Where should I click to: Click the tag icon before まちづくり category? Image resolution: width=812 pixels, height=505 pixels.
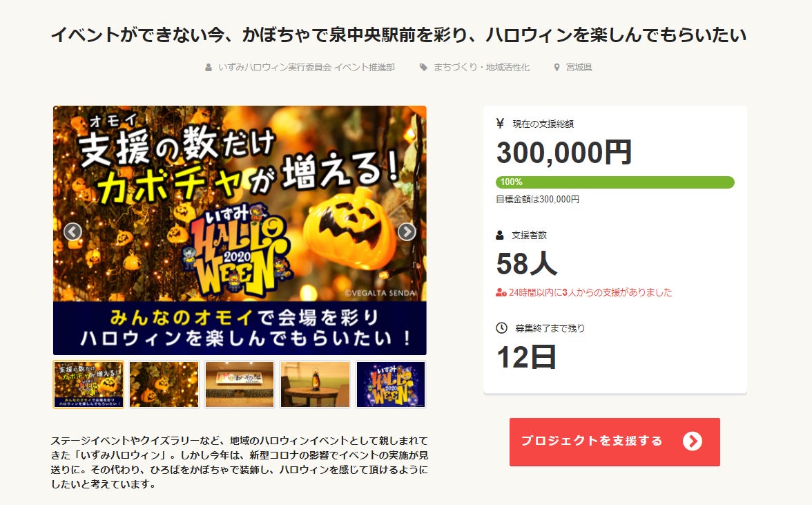423,67
